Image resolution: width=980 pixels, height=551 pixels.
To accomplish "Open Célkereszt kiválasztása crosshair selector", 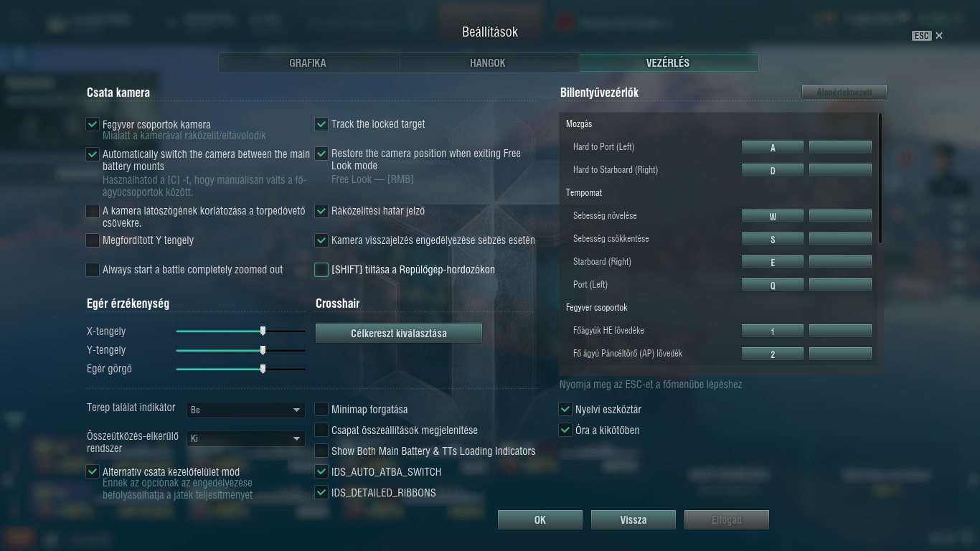I will tap(399, 333).
